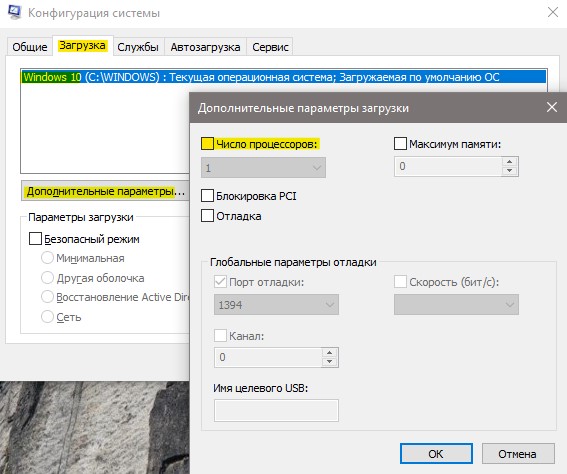567x474 pixels.
Task: Click the maximum memory value field
Action: [x=448, y=166]
